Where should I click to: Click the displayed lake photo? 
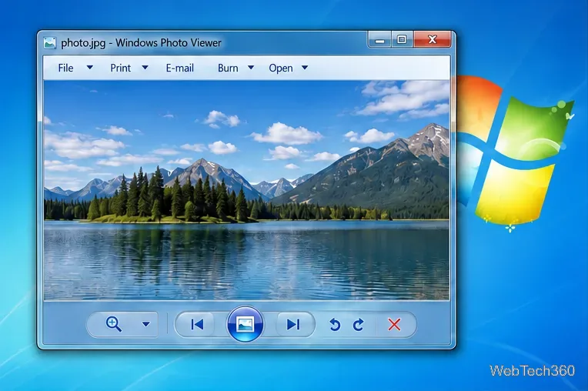tap(246, 190)
